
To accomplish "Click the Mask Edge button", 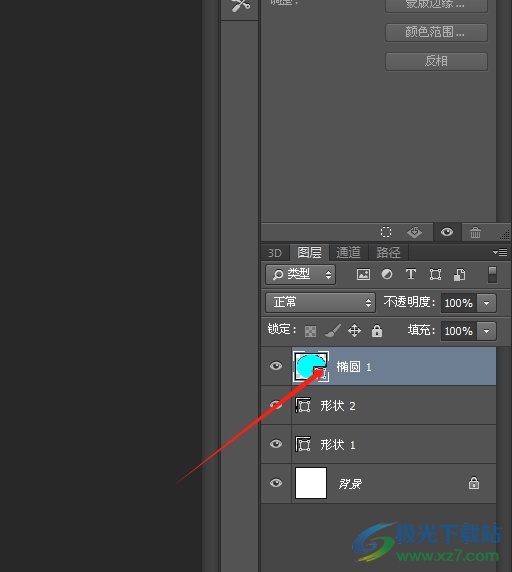I will [436, 5].
